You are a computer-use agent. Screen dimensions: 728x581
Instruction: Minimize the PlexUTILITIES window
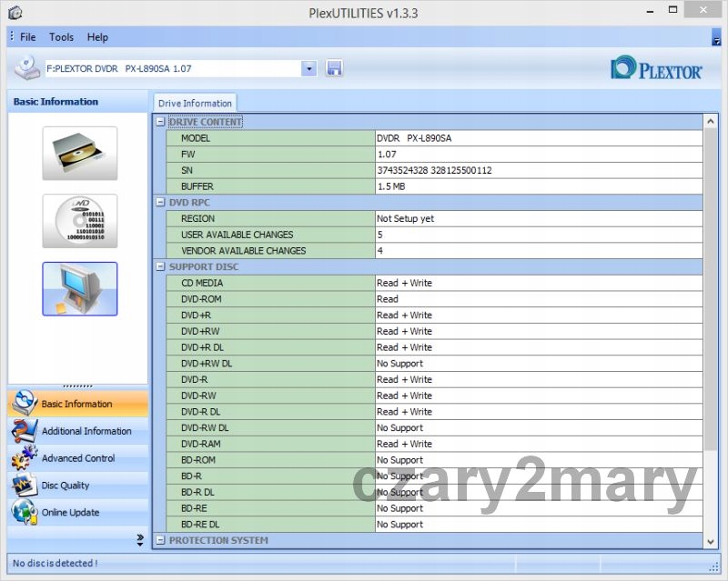click(x=650, y=11)
